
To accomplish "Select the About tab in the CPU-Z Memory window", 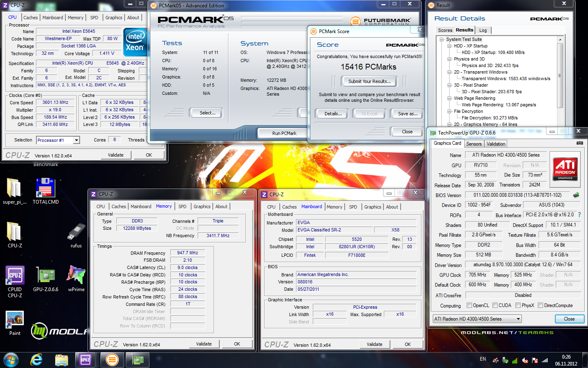I will 221,206.
